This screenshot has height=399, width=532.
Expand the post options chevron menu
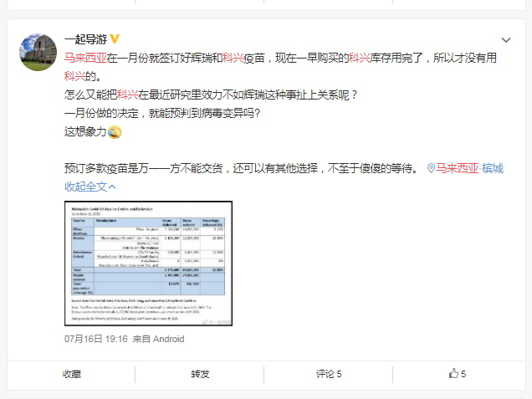tap(506, 40)
